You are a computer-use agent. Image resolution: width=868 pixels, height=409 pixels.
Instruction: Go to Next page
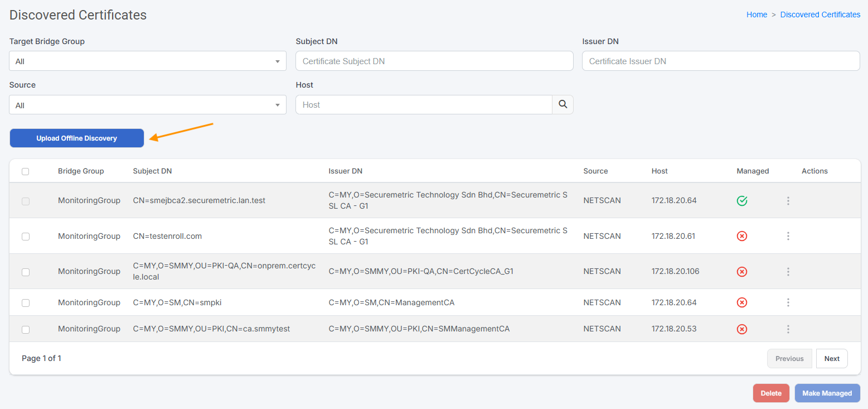(832, 359)
